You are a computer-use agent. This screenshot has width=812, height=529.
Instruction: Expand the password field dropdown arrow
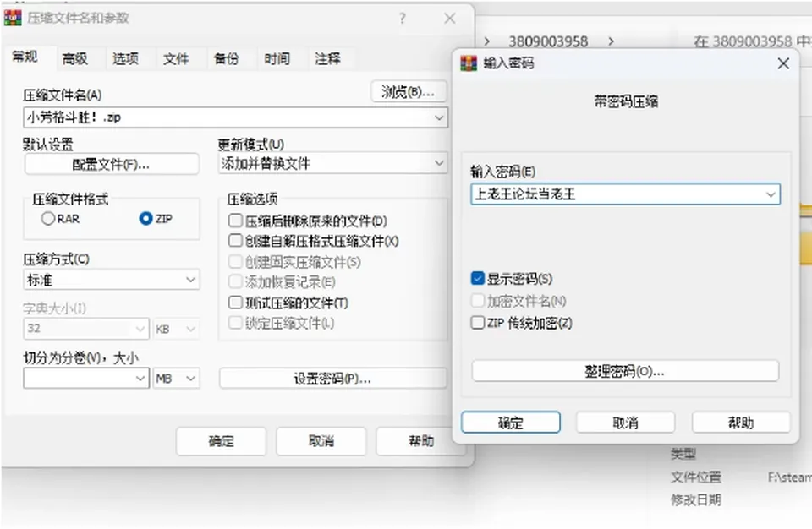[x=771, y=194]
